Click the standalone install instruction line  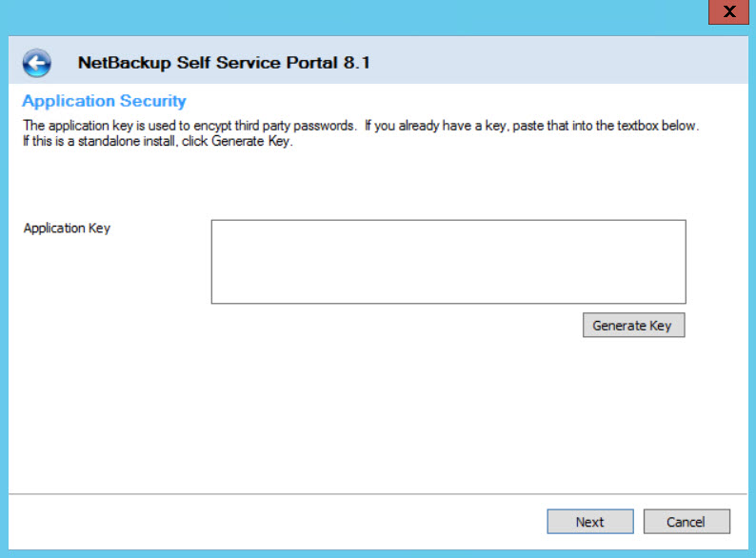point(158,141)
